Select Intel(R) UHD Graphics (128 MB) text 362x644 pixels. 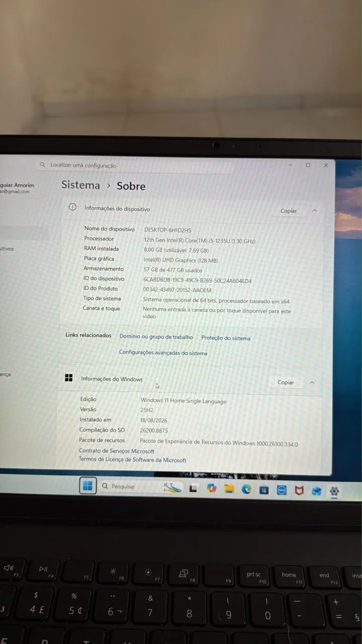181,260
